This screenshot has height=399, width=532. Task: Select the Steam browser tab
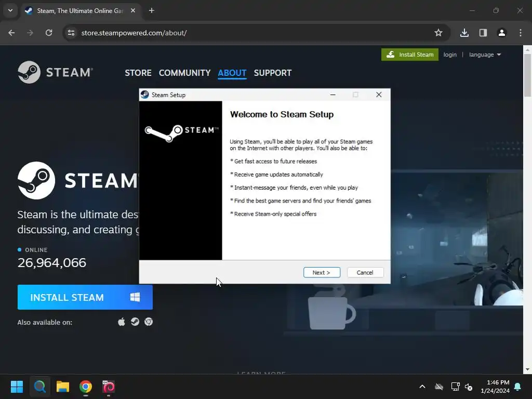(80, 11)
